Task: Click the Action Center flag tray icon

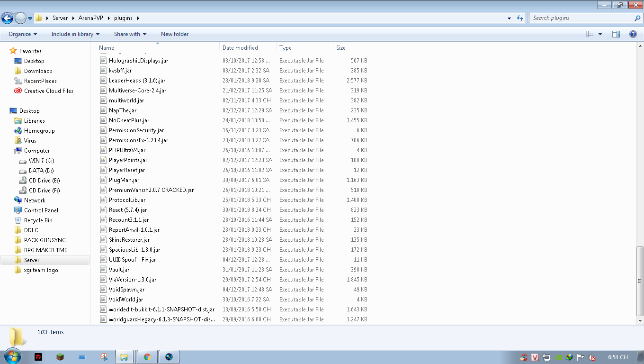Action: 581,357
